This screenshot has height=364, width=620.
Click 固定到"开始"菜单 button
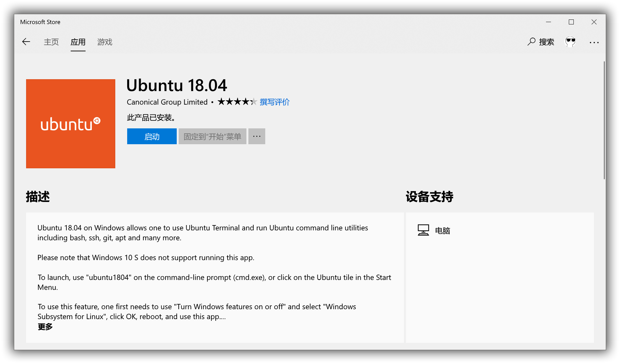pos(212,136)
